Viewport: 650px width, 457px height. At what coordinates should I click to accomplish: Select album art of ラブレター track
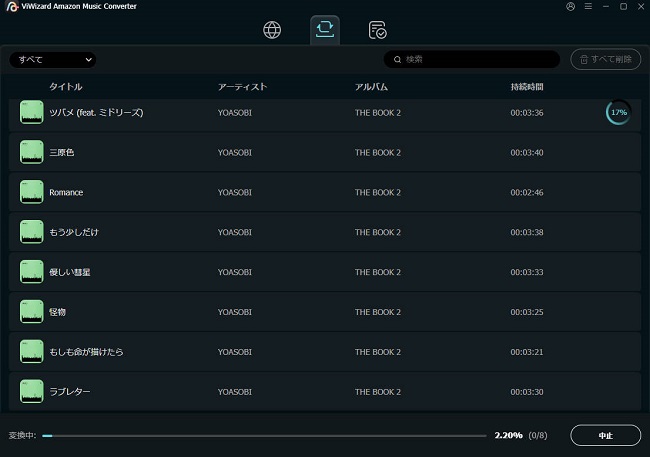tap(32, 391)
